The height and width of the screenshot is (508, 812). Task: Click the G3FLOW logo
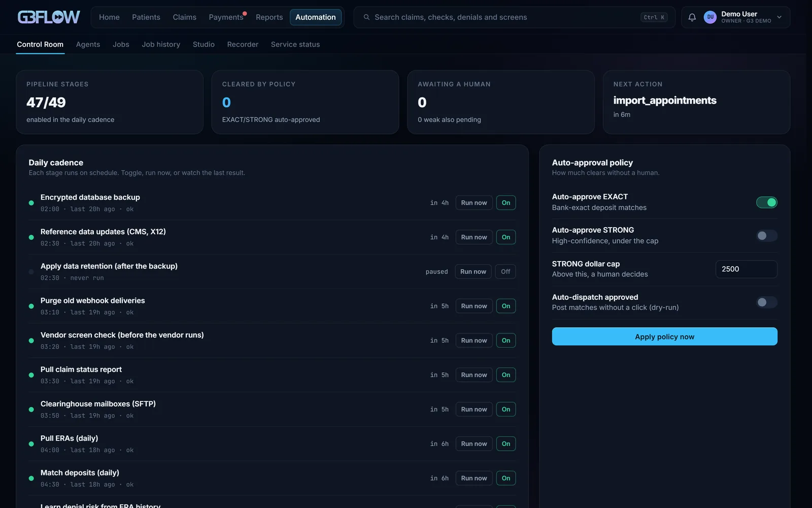[x=49, y=17]
